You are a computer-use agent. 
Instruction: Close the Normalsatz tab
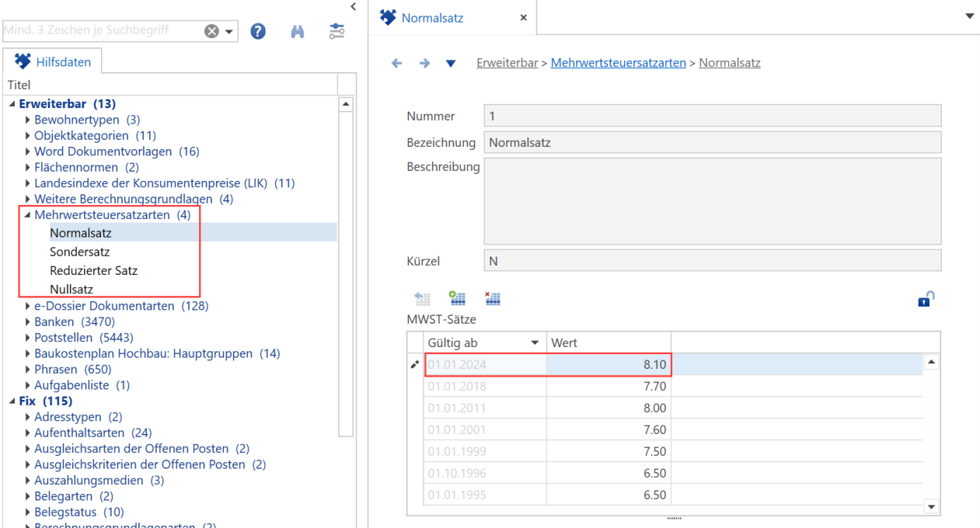pos(523,17)
